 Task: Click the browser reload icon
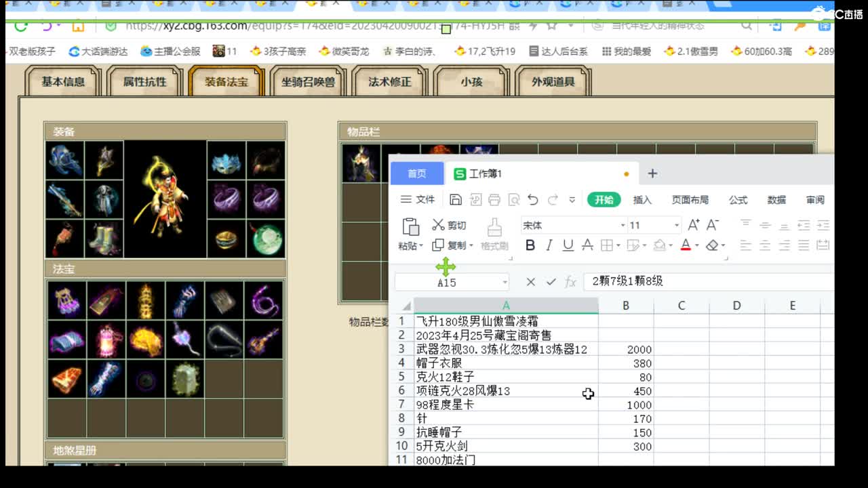(x=21, y=26)
